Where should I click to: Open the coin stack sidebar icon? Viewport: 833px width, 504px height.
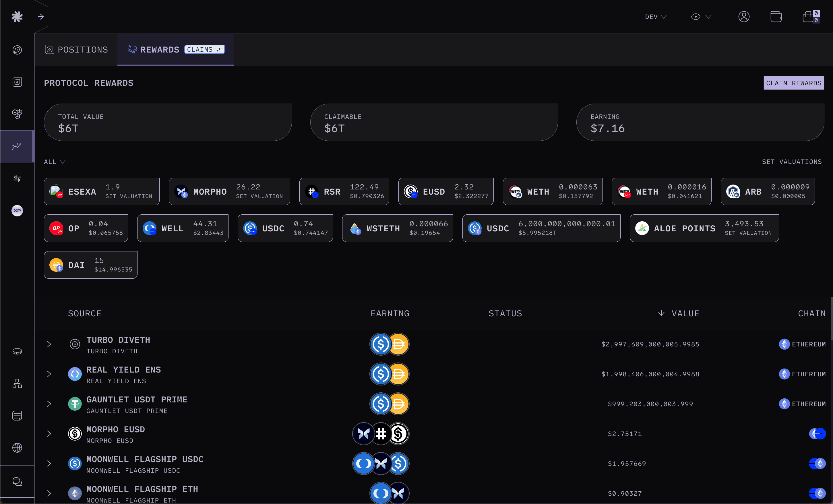pyautogui.click(x=17, y=351)
